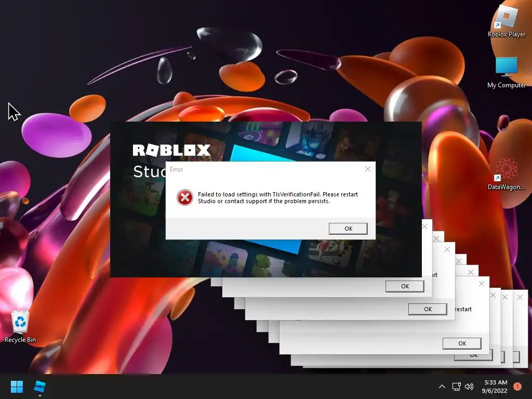Image resolution: width=532 pixels, height=399 pixels.
Task: Open the notification badge showing 1
Action: pos(517,387)
